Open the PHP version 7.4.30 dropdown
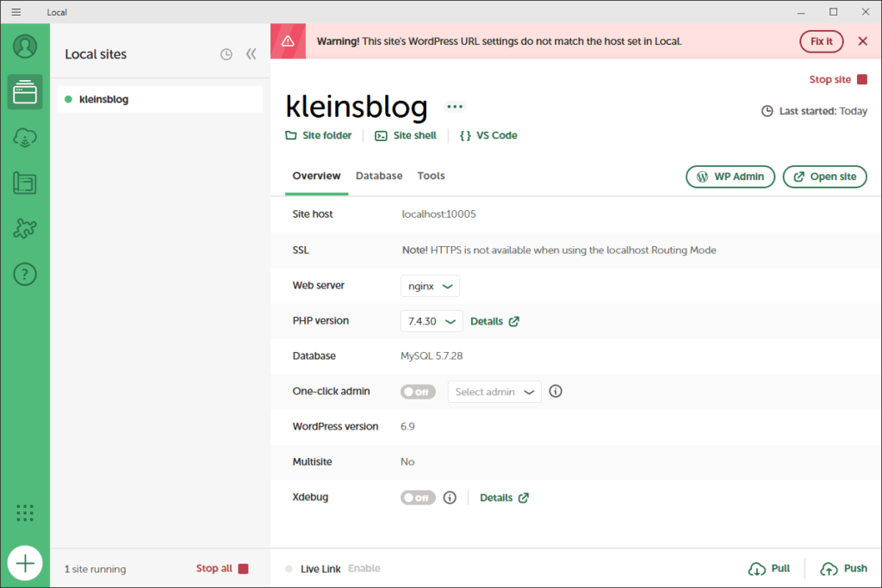 tap(432, 321)
